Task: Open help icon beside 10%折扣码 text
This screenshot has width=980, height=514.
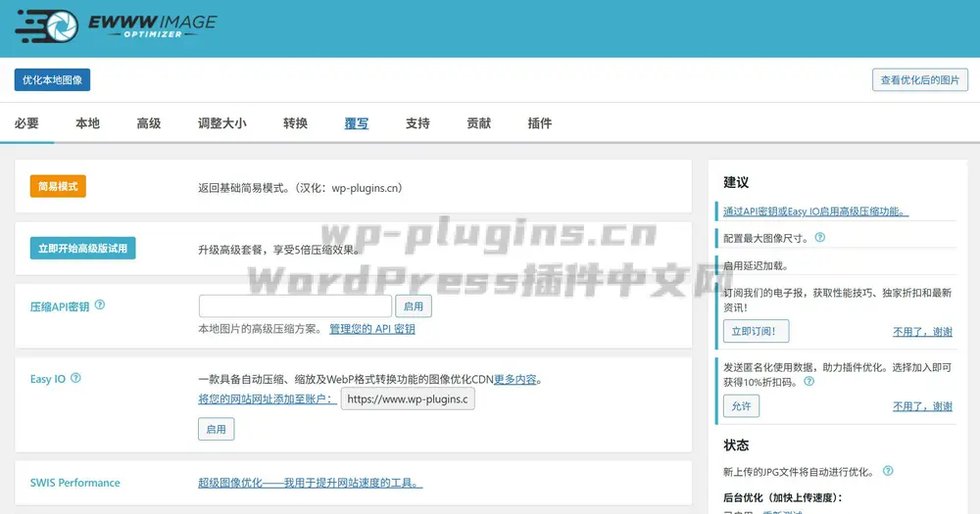Action: (x=808, y=381)
